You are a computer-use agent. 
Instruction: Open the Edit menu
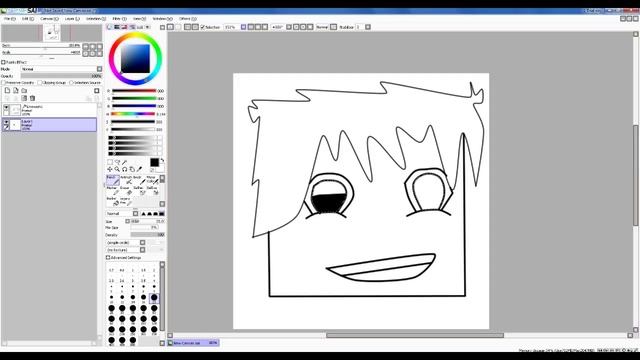pyautogui.click(x=28, y=19)
